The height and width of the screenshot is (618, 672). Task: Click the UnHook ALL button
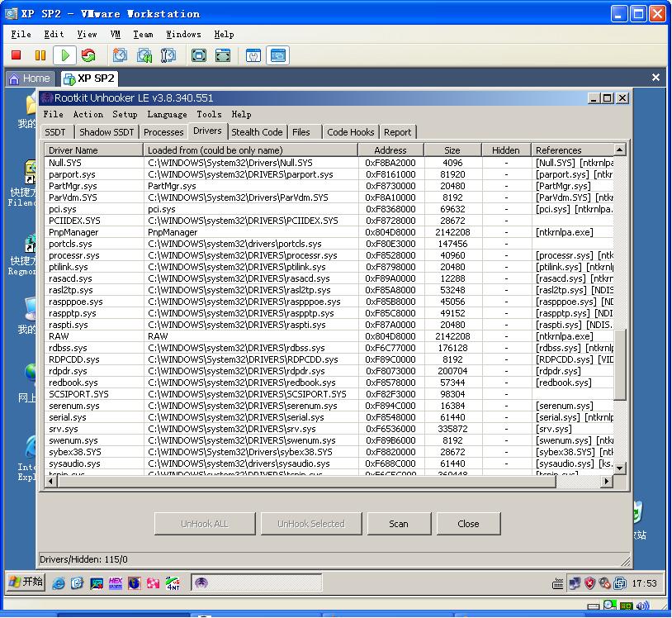[205, 524]
